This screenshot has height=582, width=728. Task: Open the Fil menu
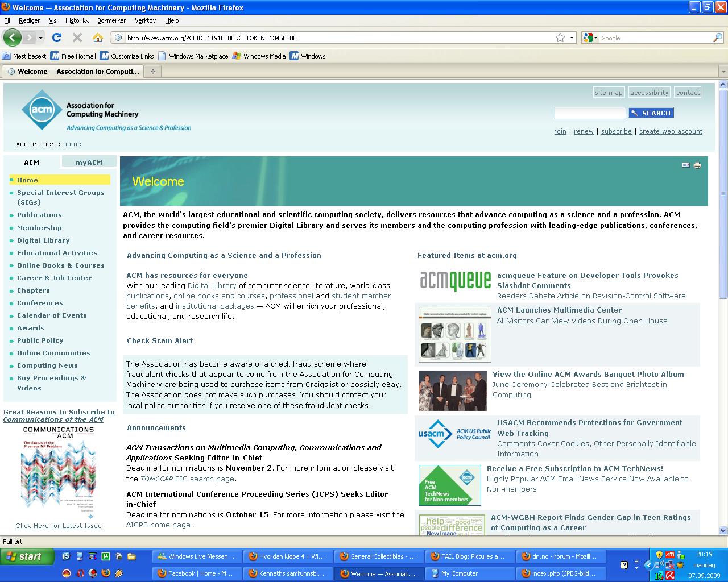[x=7, y=20]
